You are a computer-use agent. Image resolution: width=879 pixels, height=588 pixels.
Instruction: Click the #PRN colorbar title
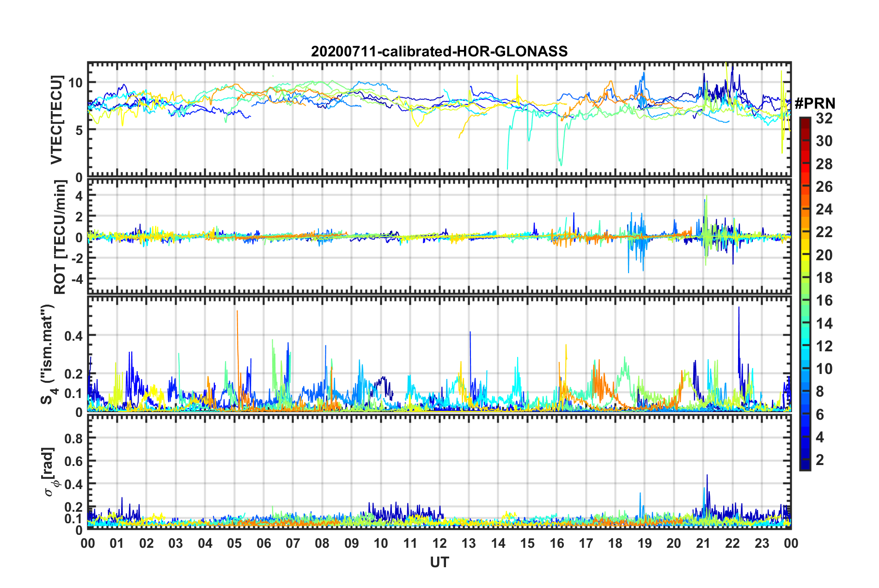point(815,104)
